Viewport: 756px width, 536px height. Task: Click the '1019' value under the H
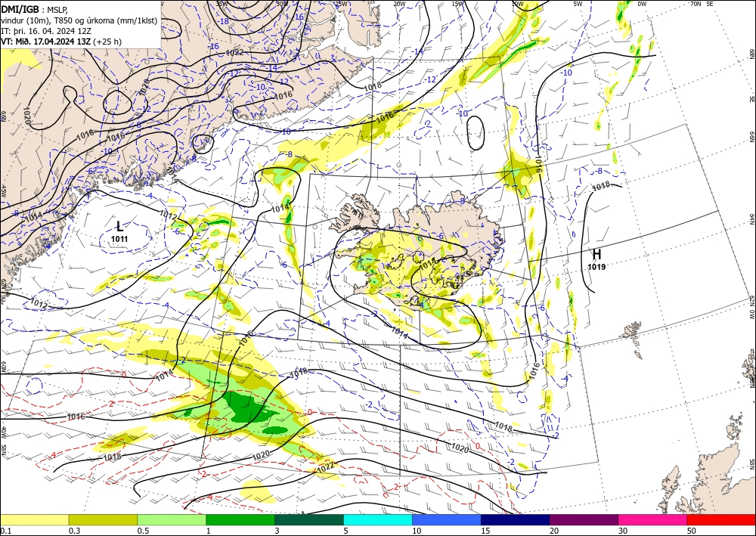click(x=597, y=267)
